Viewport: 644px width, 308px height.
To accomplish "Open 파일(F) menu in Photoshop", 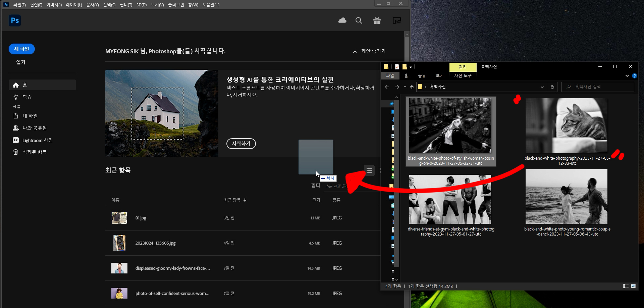I will (x=19, y=5).
